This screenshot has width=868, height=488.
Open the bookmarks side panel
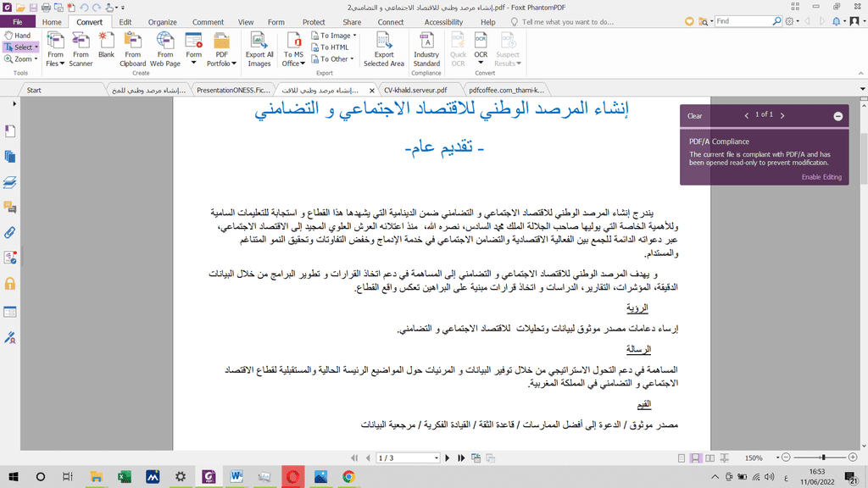pos(10,131)
